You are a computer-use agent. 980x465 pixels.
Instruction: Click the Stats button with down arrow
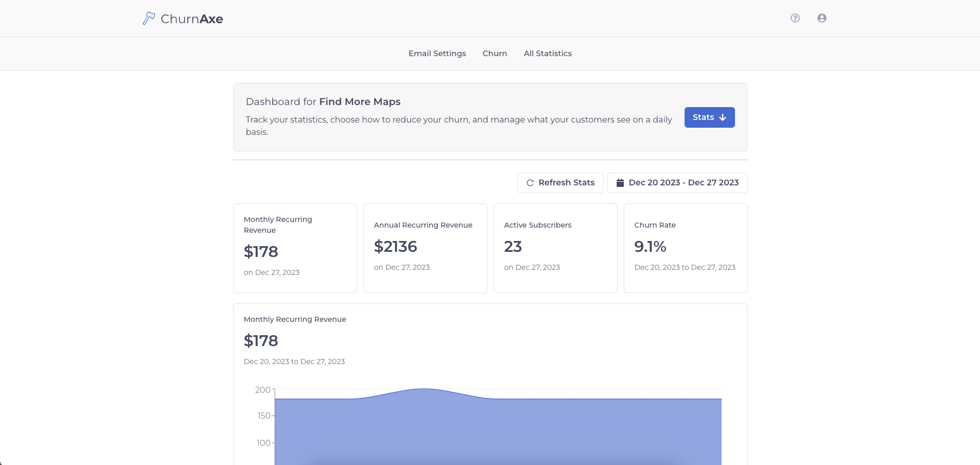[x=709, y=117]
